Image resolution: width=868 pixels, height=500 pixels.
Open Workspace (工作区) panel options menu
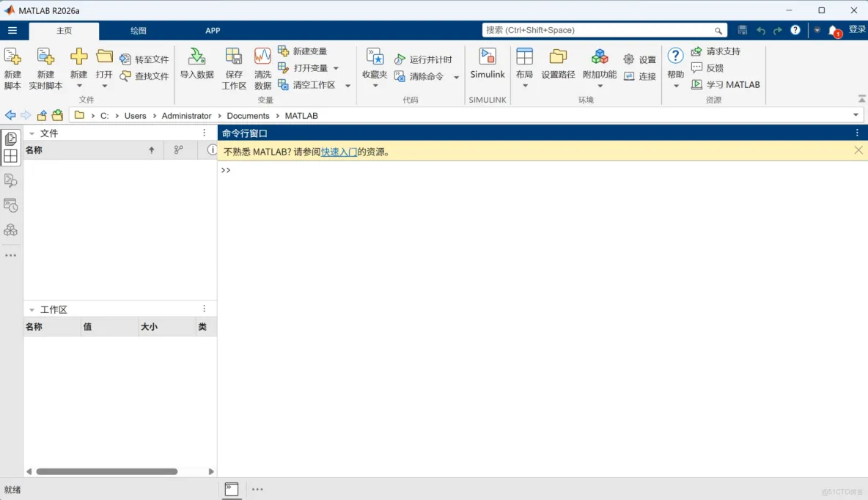click(205, 309)
